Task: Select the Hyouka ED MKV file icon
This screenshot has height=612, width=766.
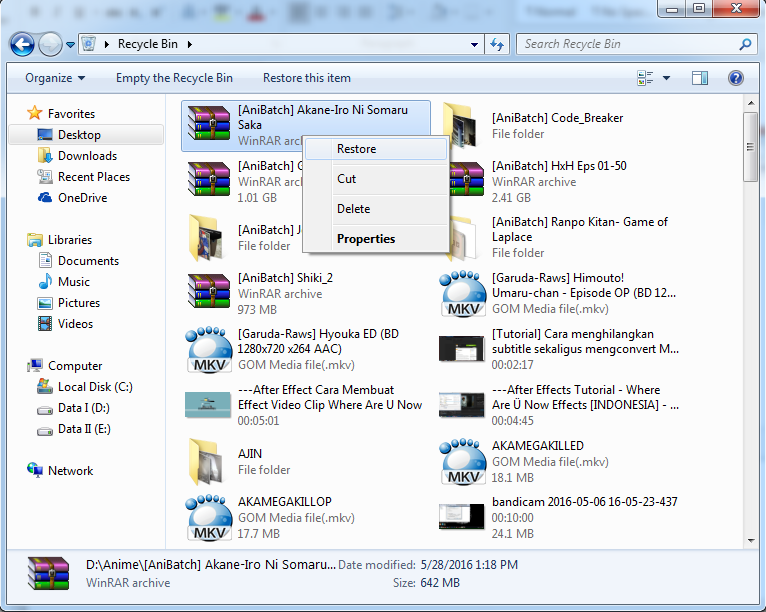Action: point(209,350)
